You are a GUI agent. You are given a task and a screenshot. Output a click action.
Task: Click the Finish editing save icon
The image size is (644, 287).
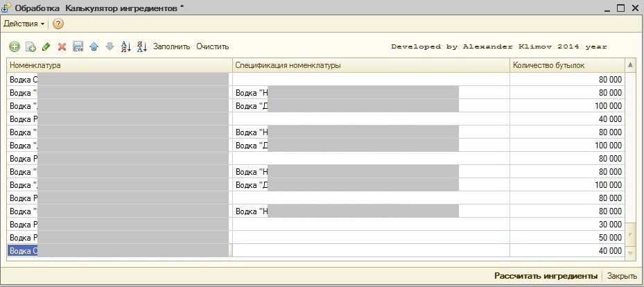tap(78, 46)
